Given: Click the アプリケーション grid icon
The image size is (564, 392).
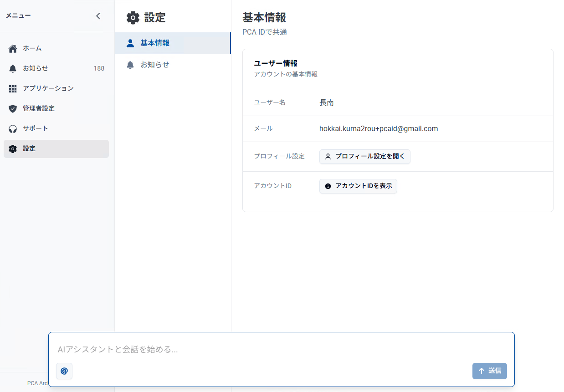Looking at the screenshot, I should click(x=13, y=89).
